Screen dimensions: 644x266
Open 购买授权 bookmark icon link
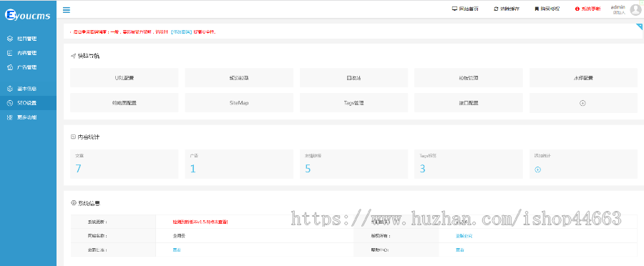tap(547, 9)
